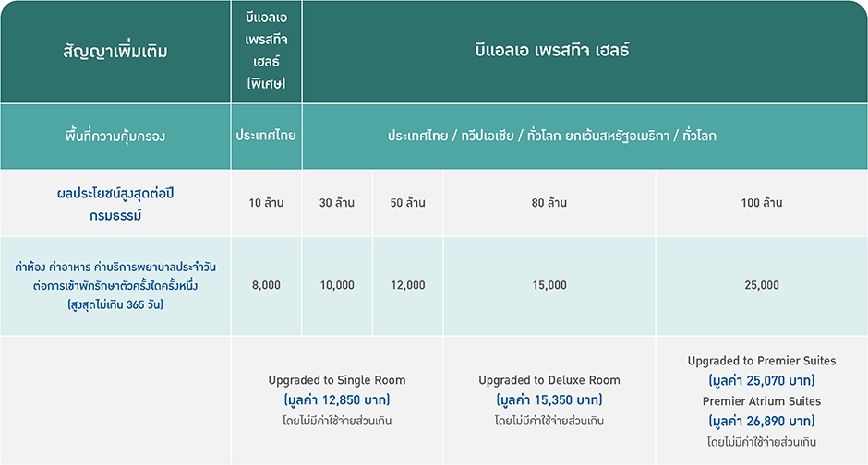Click the 25,000 room rate cell
The height and width of the screenshot is (465, 868).
(x=762, y=285)
